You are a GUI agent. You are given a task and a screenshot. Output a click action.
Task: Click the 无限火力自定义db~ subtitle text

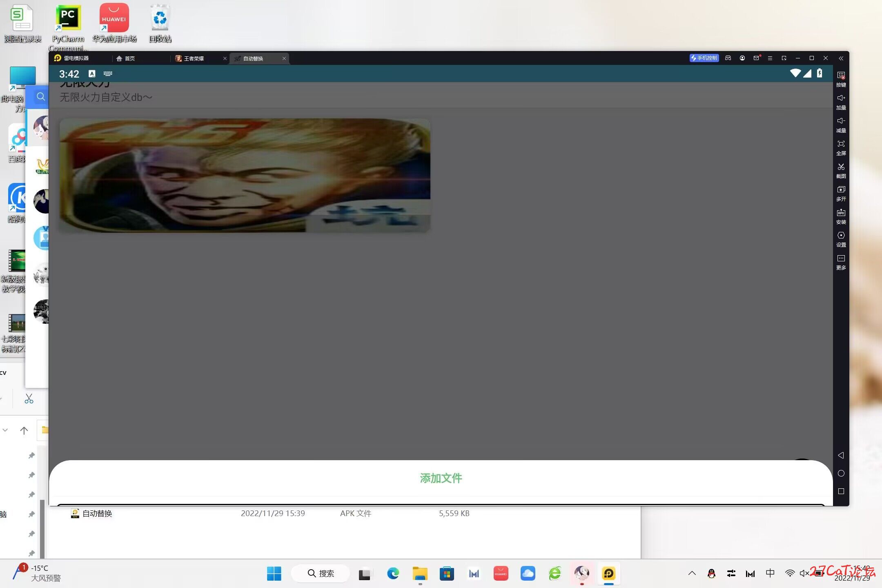click(x=106, y=97)
